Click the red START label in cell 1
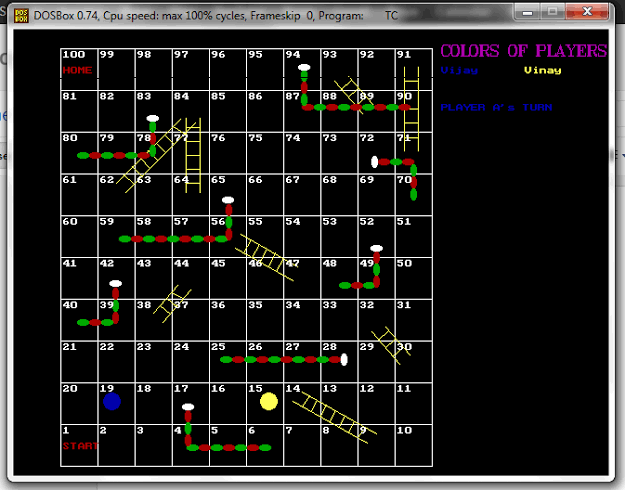This screenshot has height=490, width=625. click(x=80, y=446)
